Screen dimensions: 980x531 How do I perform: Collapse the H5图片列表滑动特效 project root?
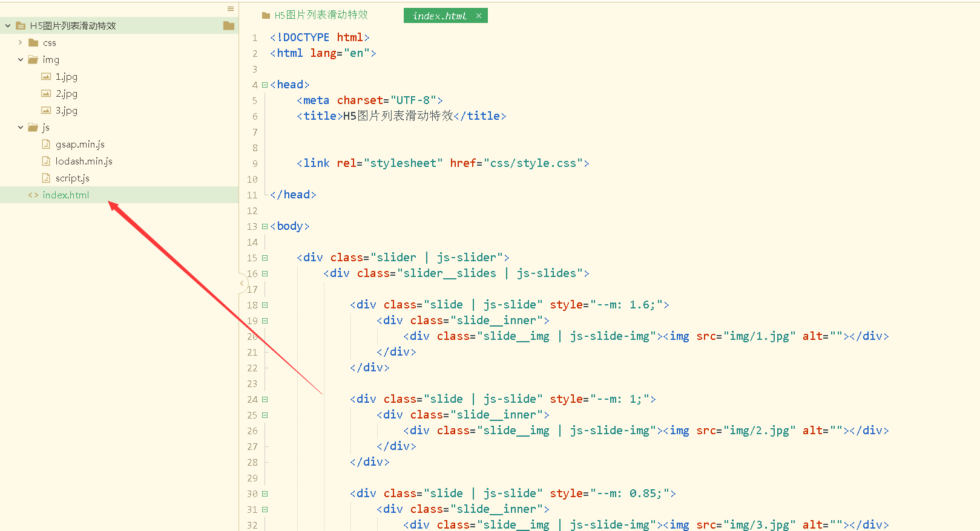[8, 25]
